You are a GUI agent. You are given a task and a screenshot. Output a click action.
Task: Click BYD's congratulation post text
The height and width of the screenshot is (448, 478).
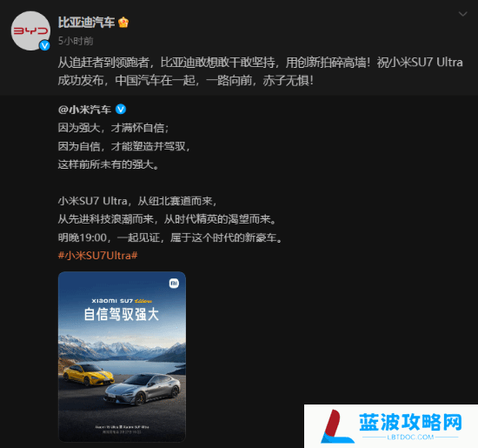(261, 71)
